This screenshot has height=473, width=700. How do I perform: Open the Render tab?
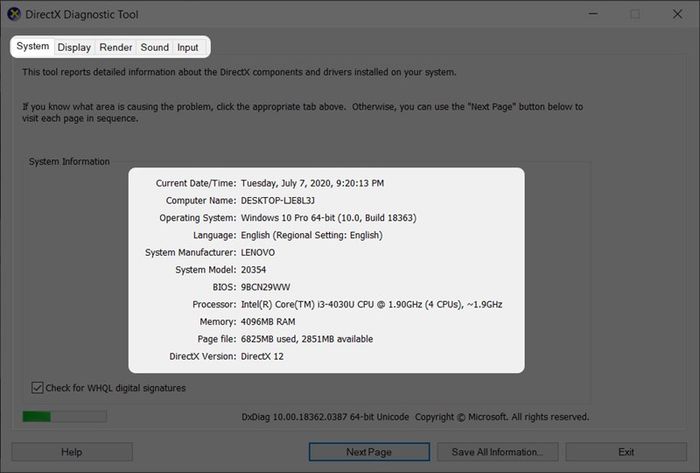coord(116,47)
